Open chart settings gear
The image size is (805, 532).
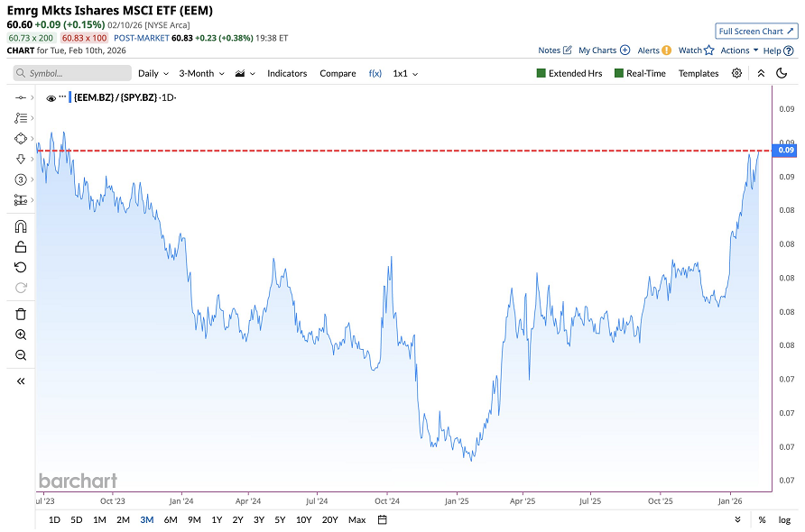coord(736,73)
